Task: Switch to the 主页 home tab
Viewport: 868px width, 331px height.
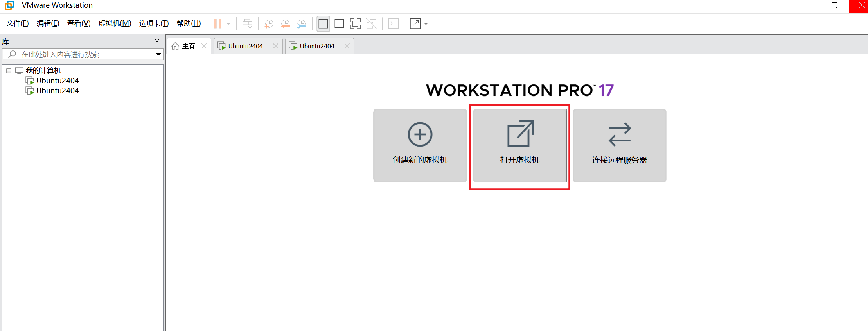Action: click(x=189, y=46)
